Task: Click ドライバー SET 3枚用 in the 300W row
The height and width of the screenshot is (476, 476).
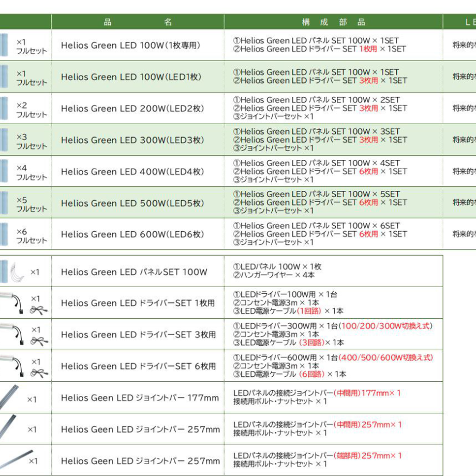Action: click(x=320, y=140)
